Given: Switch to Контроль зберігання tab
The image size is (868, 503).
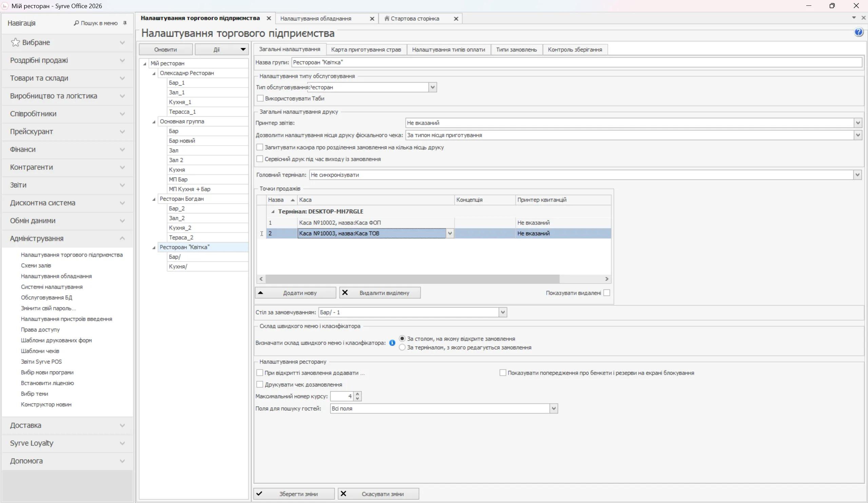Looking at the screenshot, I should coord(575,49).
